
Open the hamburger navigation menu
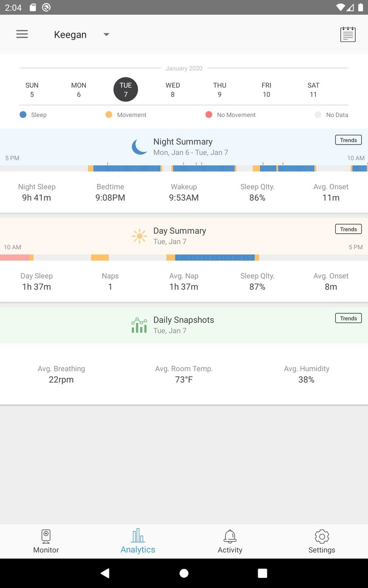pyautogui.click(x=22, y=34)
